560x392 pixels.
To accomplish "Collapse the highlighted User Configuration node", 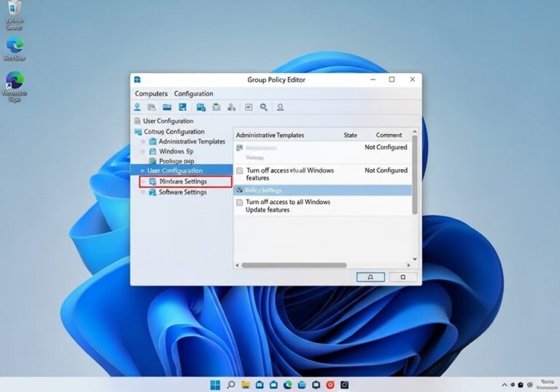I will [142, 170].
